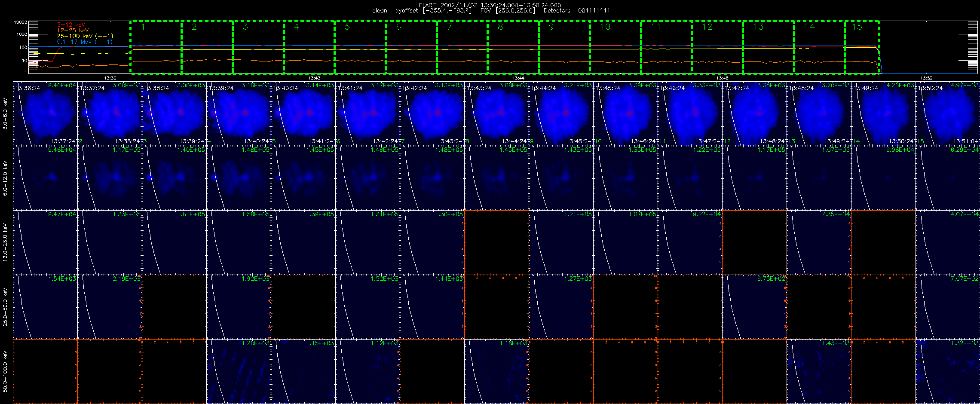Viewport: 980px width, 404px height.
Task: Select time interval 14 on the light curve
Action: click(x=819, y=47)
